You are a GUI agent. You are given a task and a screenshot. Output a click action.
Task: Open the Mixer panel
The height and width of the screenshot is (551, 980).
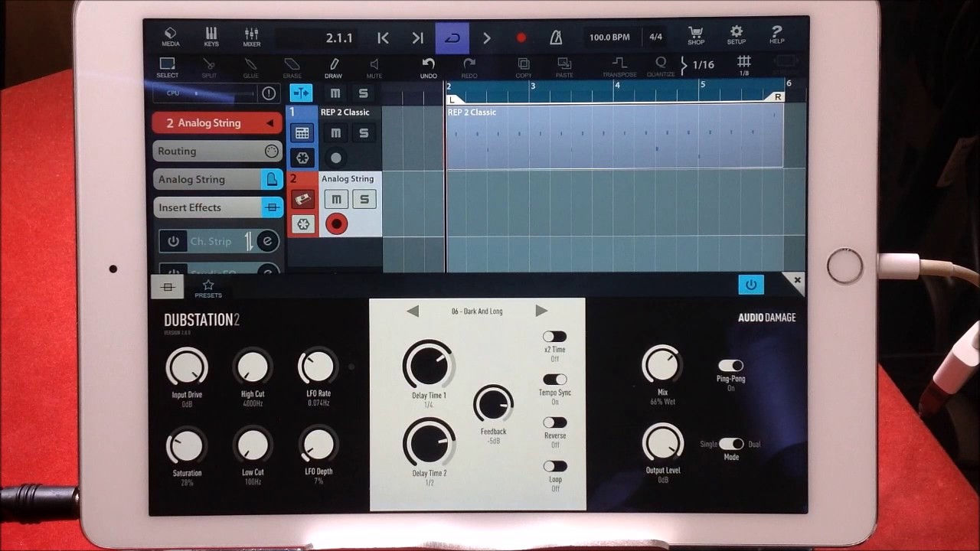click(251, 37)
